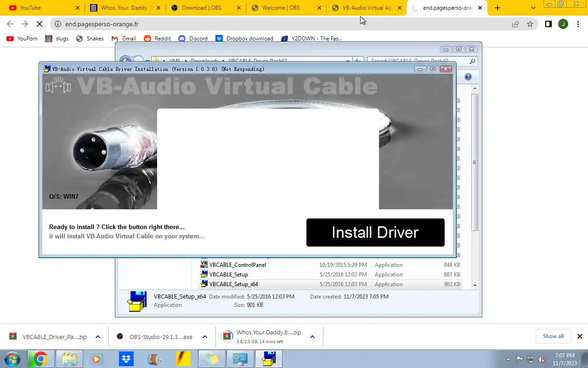Open the browser side panel
Screen dimensions: 588x368
(x=548, y=24)
